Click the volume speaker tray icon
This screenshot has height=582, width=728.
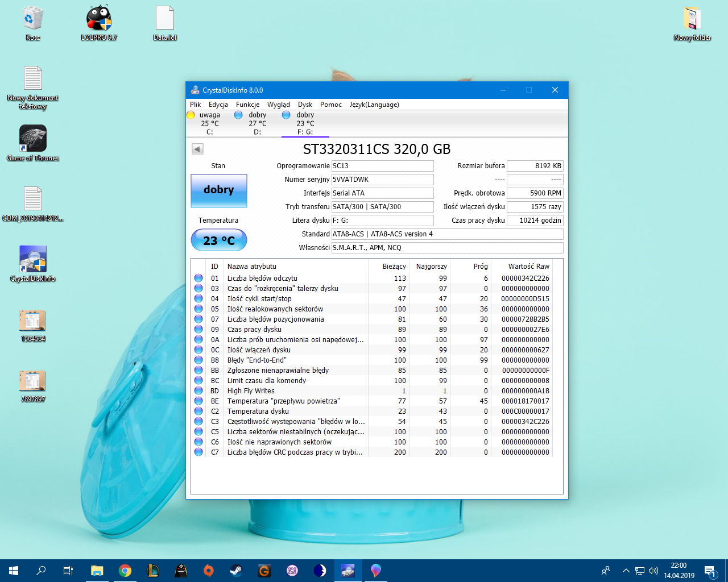[x=653, y=571]
